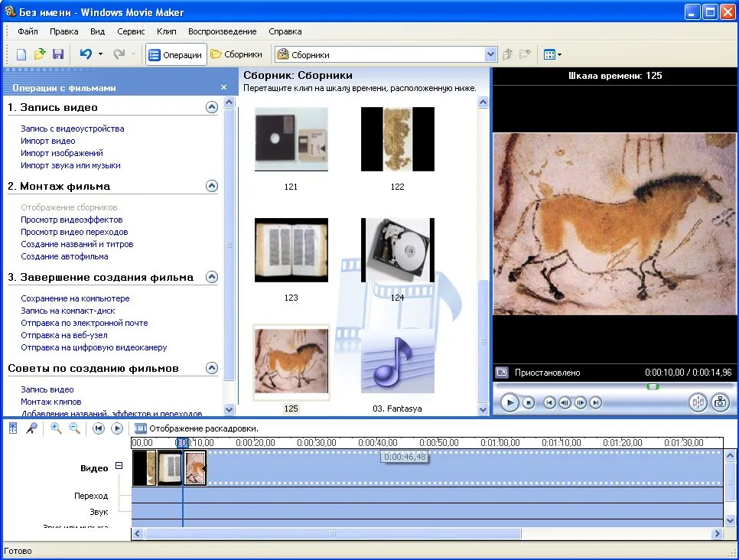Click the New project icon
Viewport: 739px width, 560px height.
tap(21, 54)
